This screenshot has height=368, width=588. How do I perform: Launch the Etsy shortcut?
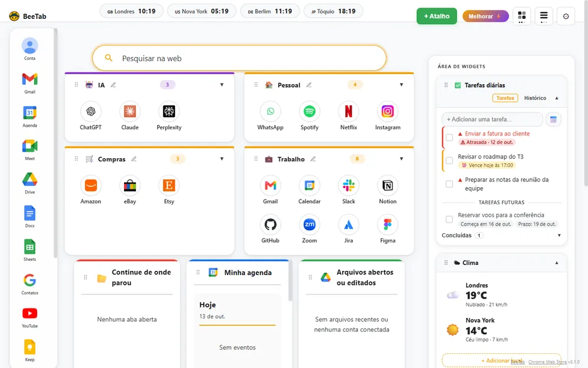[169, 185]
